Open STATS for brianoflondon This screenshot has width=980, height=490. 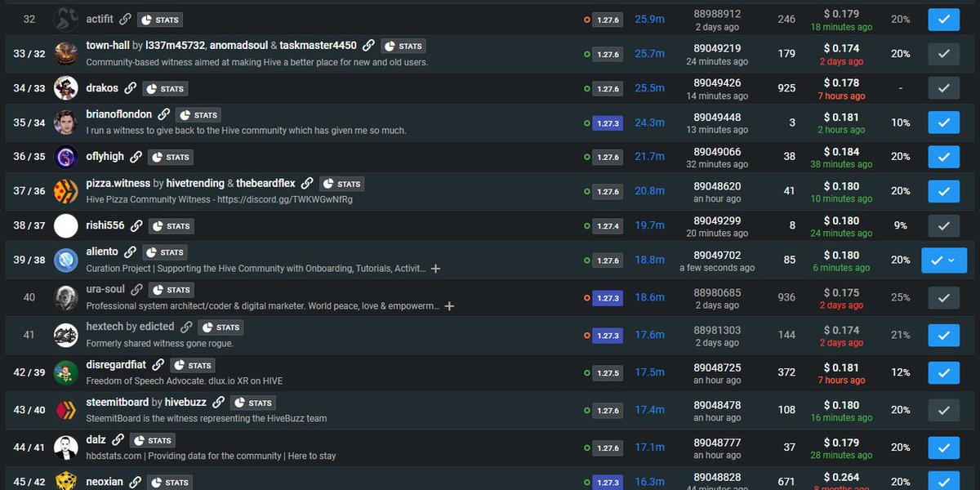pos(198,115)
